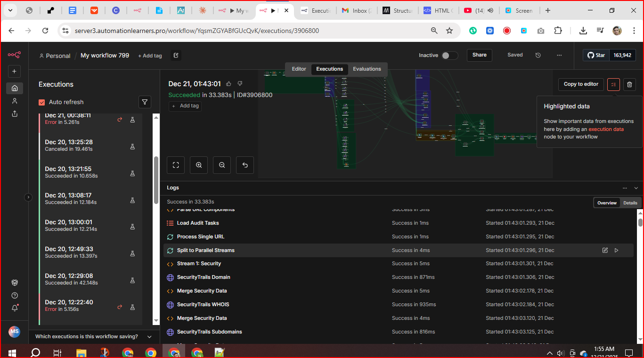Select the Executions tab
The image size is (644, 358).
coord(330,69)
